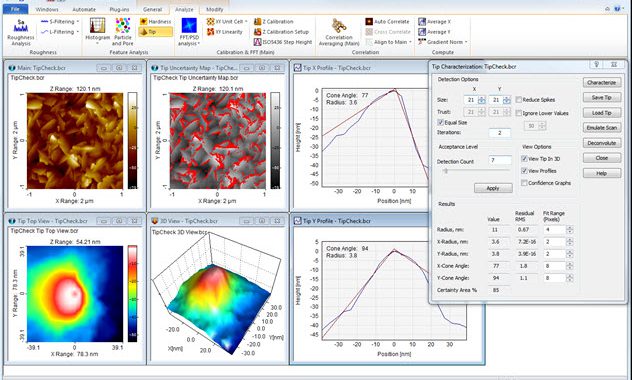This screenshot has height=380, width=632.
Task: Click the Main image color scale bar
Action: click(132, 141)
